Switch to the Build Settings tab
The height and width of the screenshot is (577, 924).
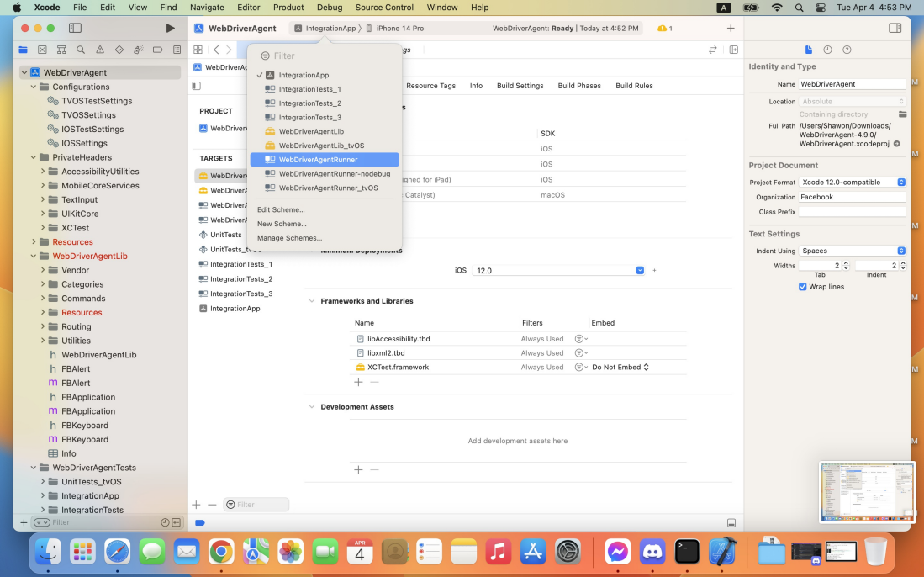[520, 86]
